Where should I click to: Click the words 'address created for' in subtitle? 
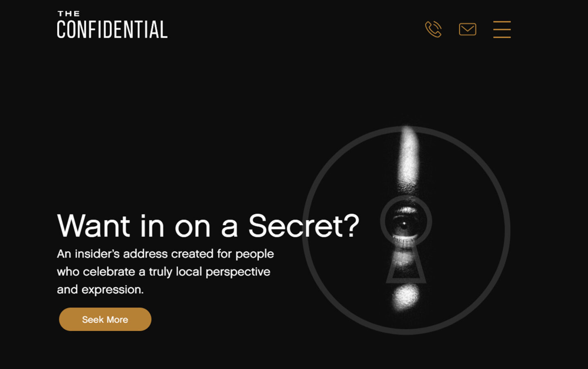177,254
